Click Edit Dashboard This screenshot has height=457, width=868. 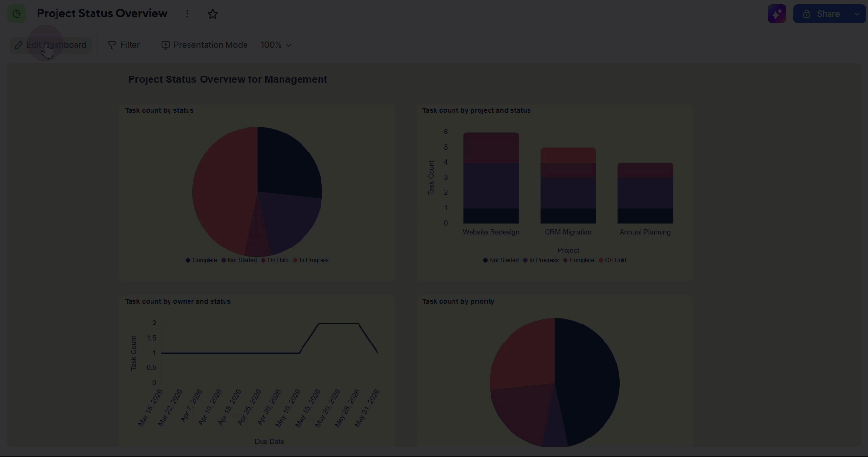coord(50,45)
